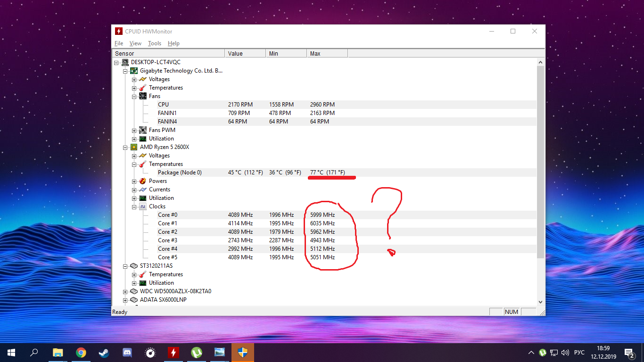644x362 pixels.
Task: Click the scrollbar up arrow
Action: (540, 62)
